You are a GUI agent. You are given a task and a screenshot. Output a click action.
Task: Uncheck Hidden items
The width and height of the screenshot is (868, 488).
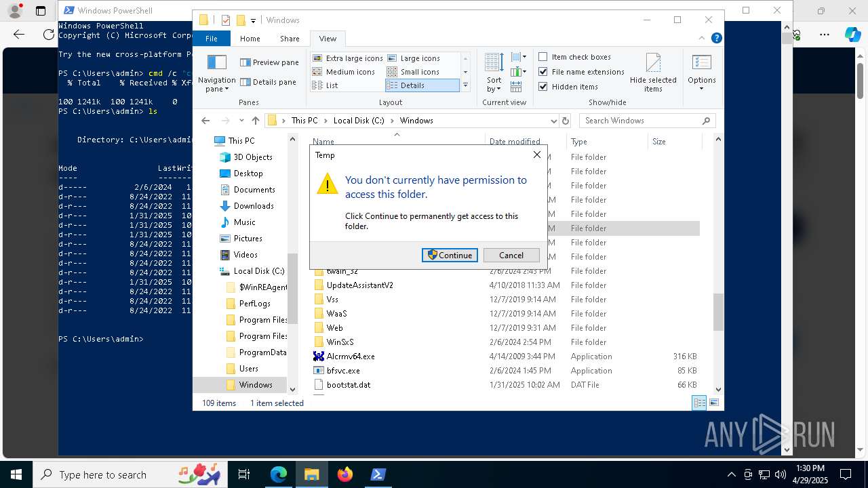(x=568, y=87)
